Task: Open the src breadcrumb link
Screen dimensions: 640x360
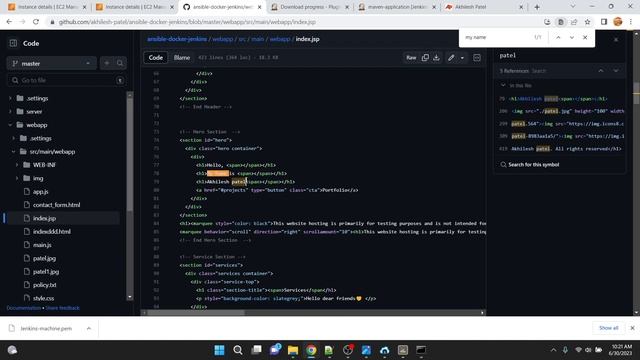Action: (x=242, y=39)
